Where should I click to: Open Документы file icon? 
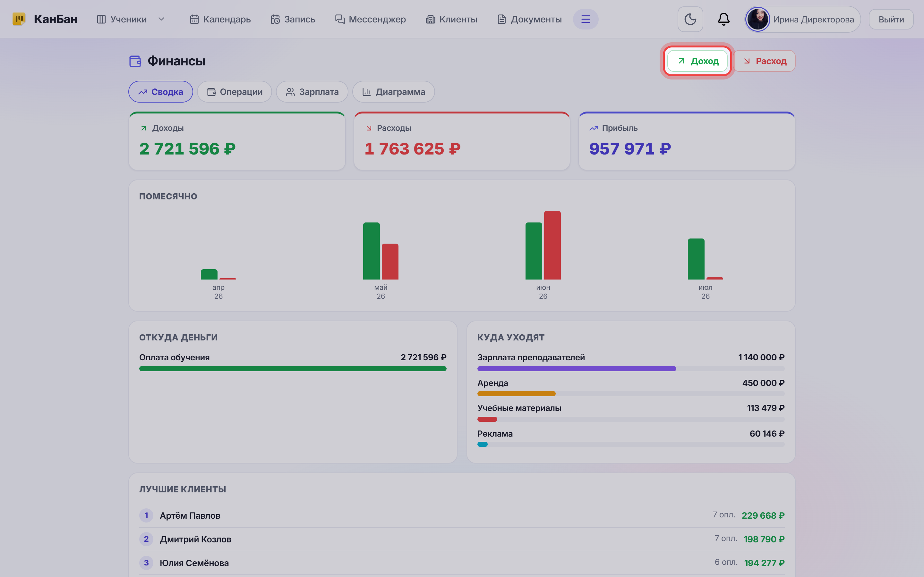pos(501,19)
